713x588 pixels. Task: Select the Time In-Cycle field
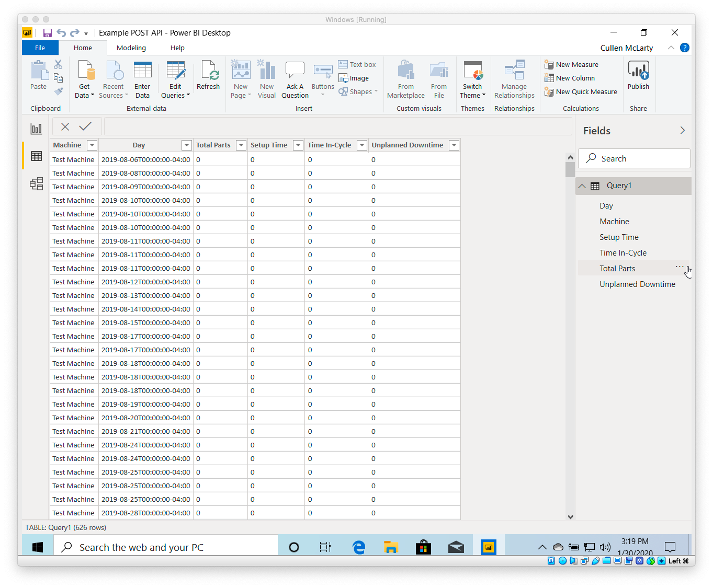(x=623, y=253)
